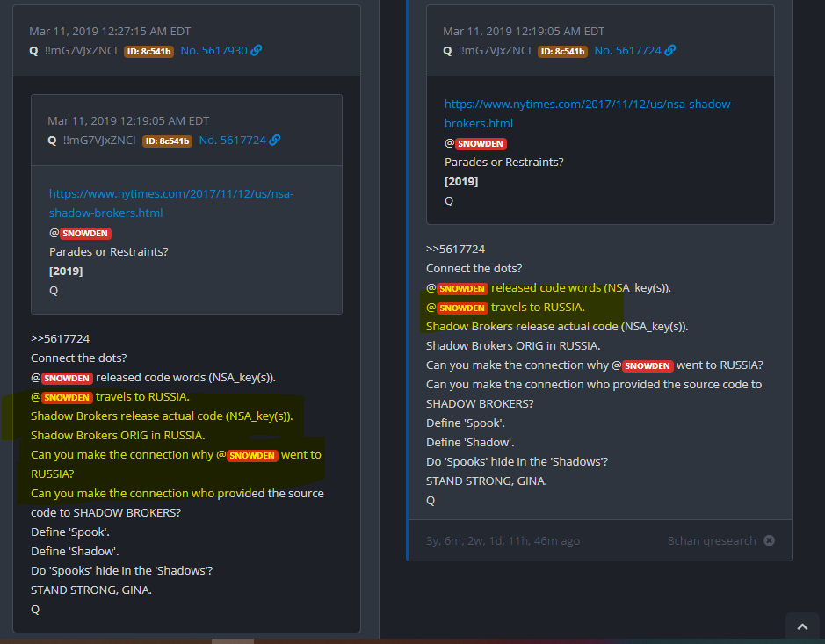Image resolution: width=825 pixels, height=644 pixels.
Task: Open No. 5617724 link in left quoted post
Action: coord(232,140)
